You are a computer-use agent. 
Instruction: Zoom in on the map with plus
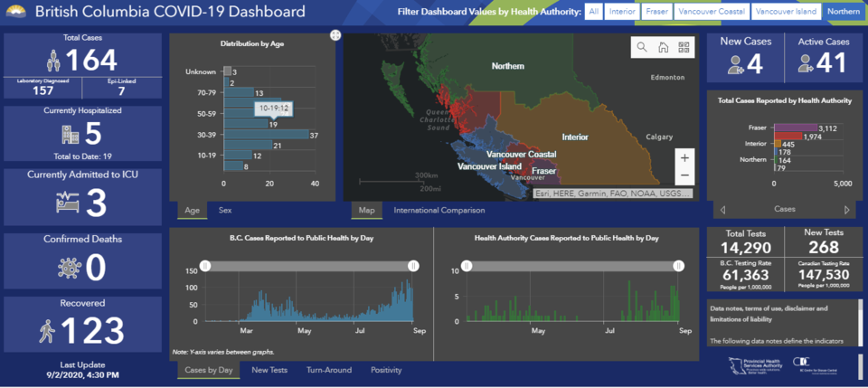684,157
